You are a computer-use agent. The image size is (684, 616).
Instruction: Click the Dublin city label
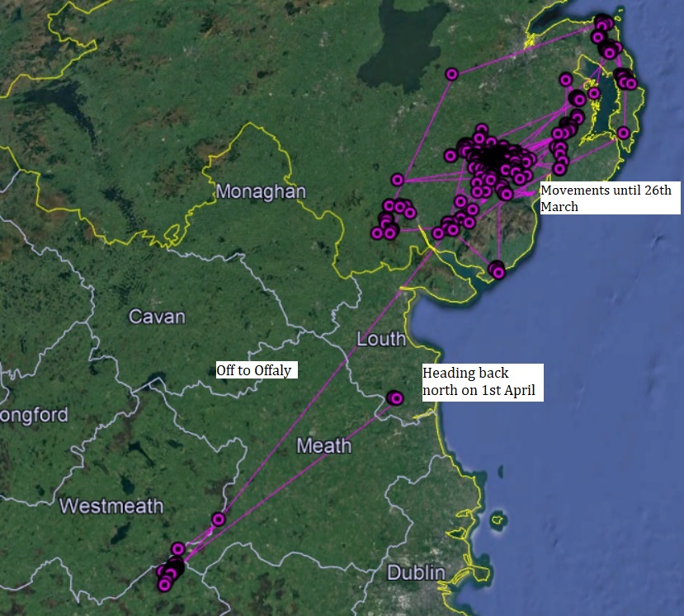click(x=417, y=572)
